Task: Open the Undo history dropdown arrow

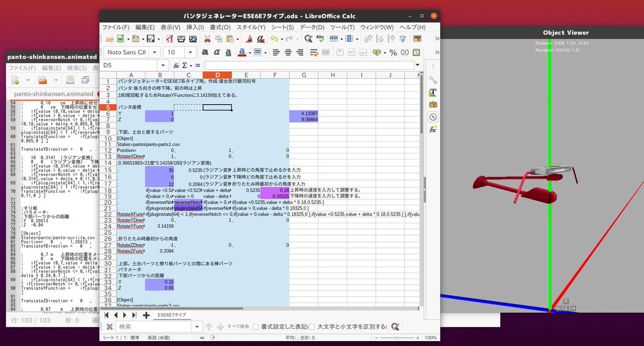Action: [x=281, y=39]
